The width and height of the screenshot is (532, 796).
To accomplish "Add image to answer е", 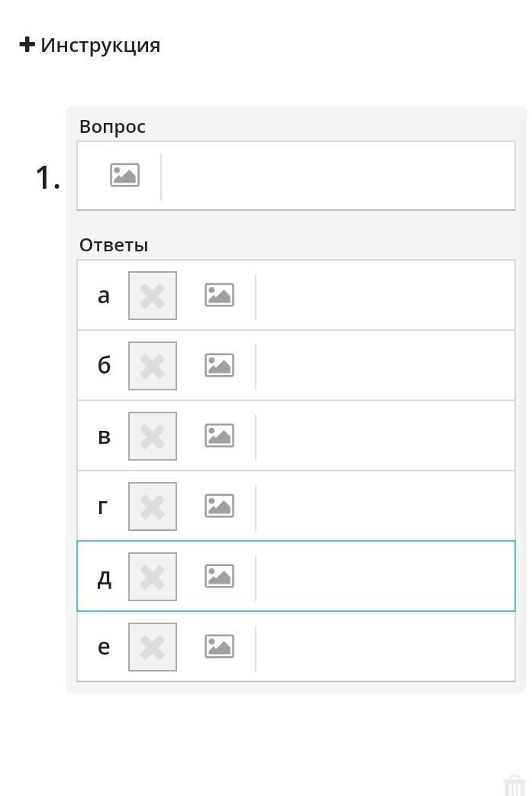I will pyautogui.click(x=219, y=646).
